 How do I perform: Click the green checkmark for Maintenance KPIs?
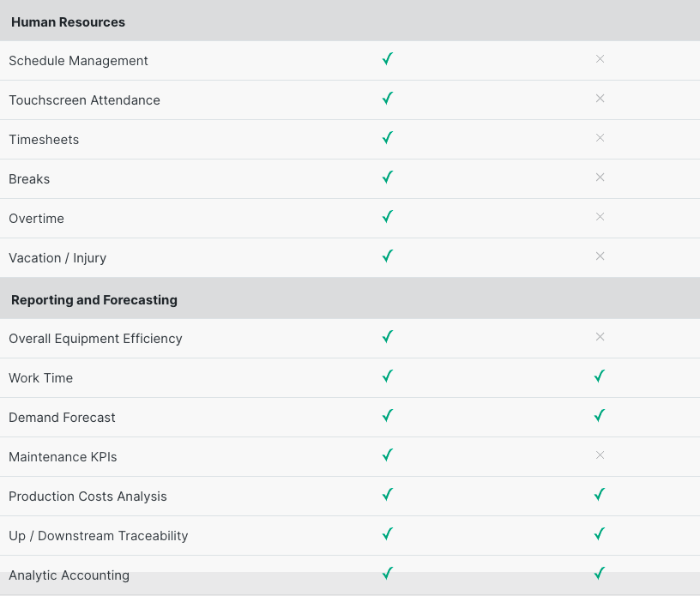click(387, 455)
